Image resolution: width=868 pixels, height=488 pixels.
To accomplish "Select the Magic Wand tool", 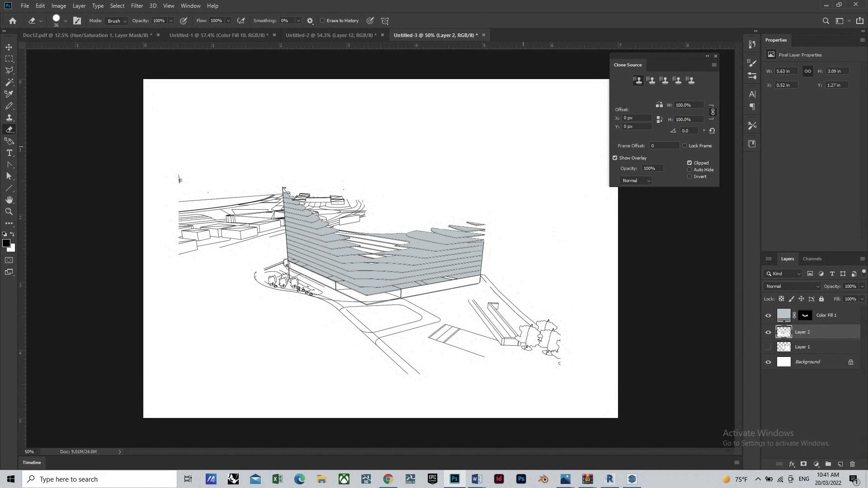I will point(9,82).
